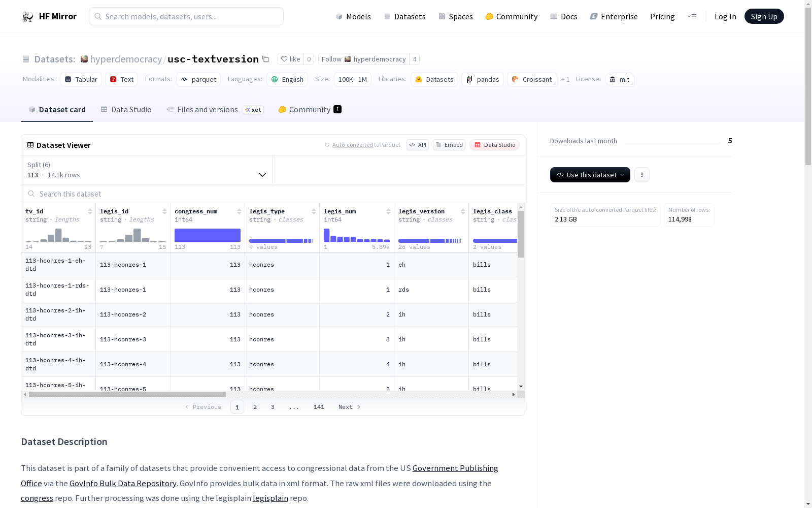Expand the Use this dataset dropdown
Viewport: 812px width, 508px height.
click(590, 175)
